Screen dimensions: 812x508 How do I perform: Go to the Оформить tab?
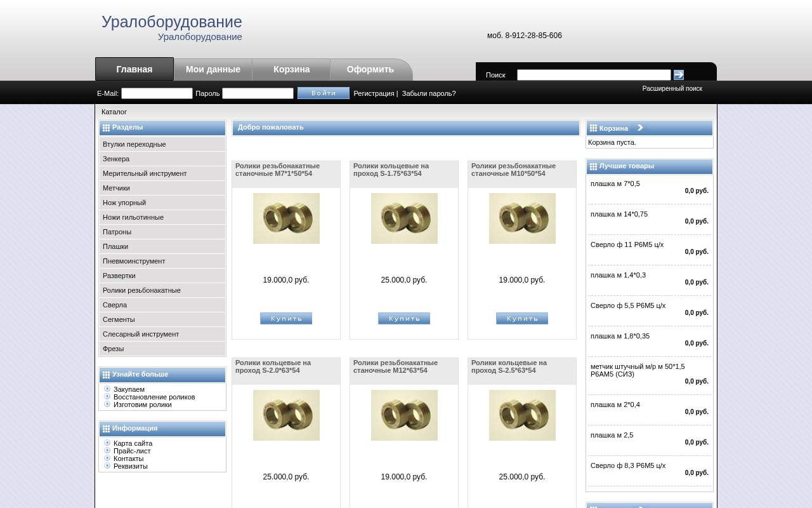(x=370, y=69)
